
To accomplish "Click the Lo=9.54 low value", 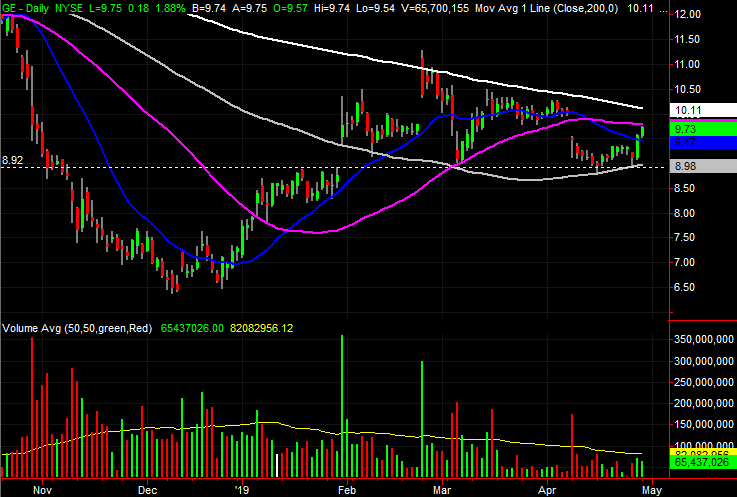I will coord(375,8).
